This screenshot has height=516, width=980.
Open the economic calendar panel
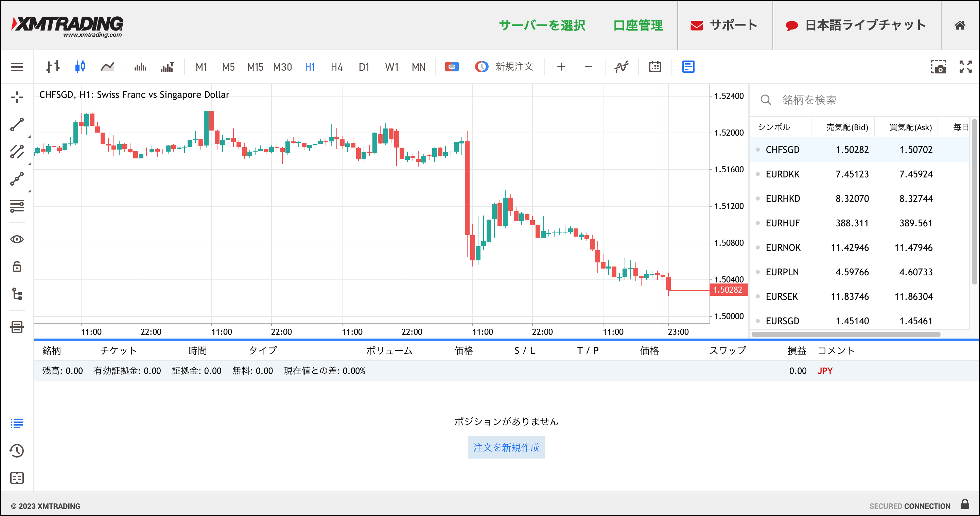tap(654, 67)
